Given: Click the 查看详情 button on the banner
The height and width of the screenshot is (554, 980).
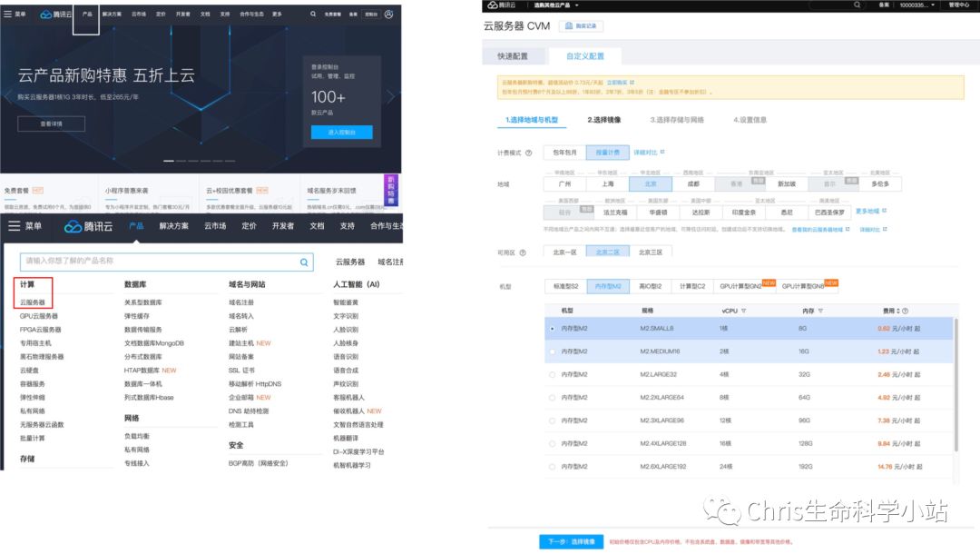Looking at the screenshot, I should 51,124.
